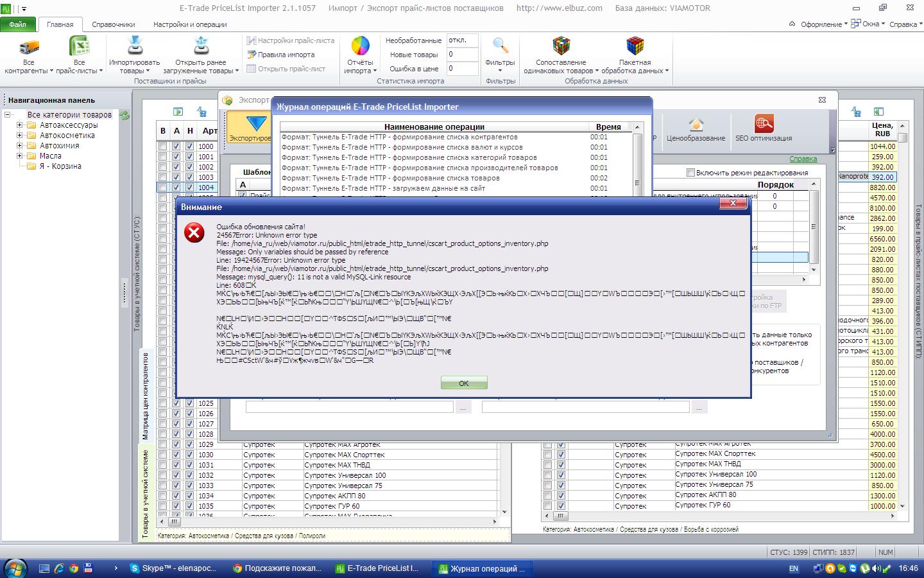Launch Internet Explorer from the quick launch
The image size is (924, 578).
tap(59, 568)
